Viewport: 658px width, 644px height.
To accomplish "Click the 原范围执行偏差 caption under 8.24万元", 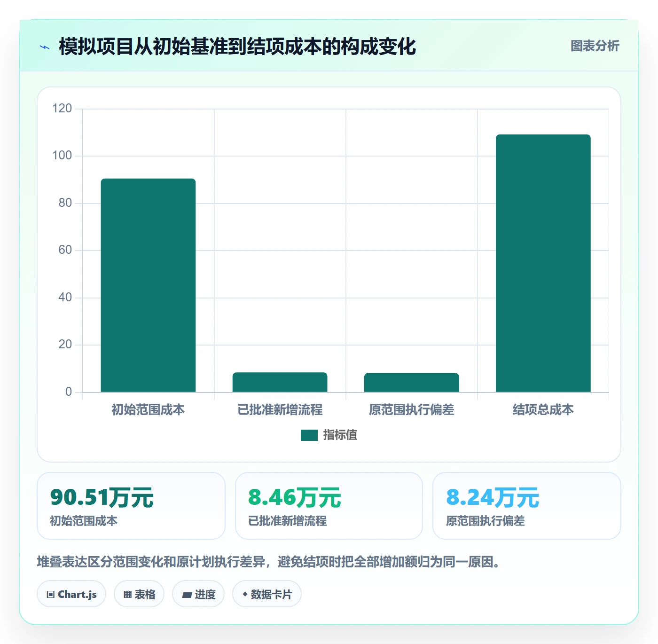I will click(x=486, y=521).
